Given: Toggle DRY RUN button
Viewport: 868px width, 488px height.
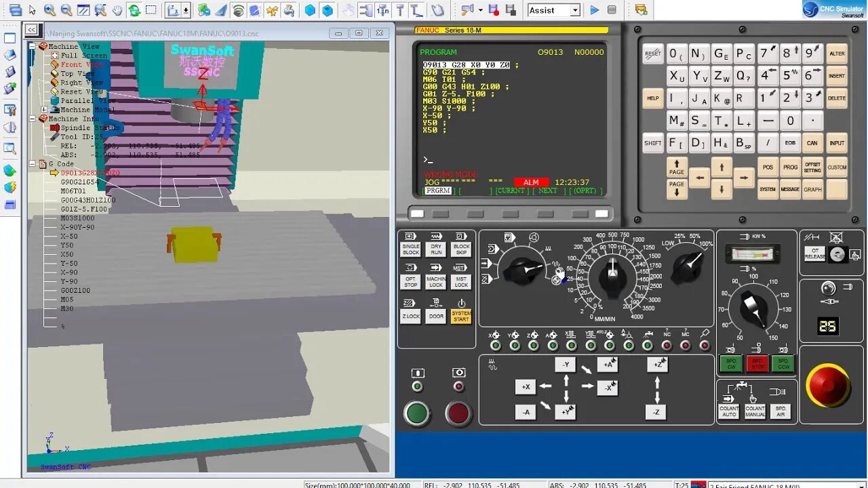Looking at the screenshot, I should [436, 249].
